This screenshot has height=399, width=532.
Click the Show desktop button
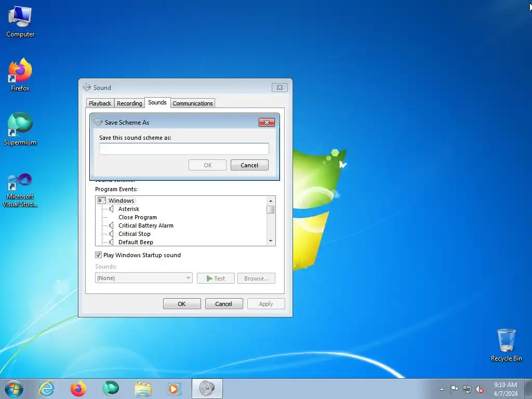coord(528,389)
